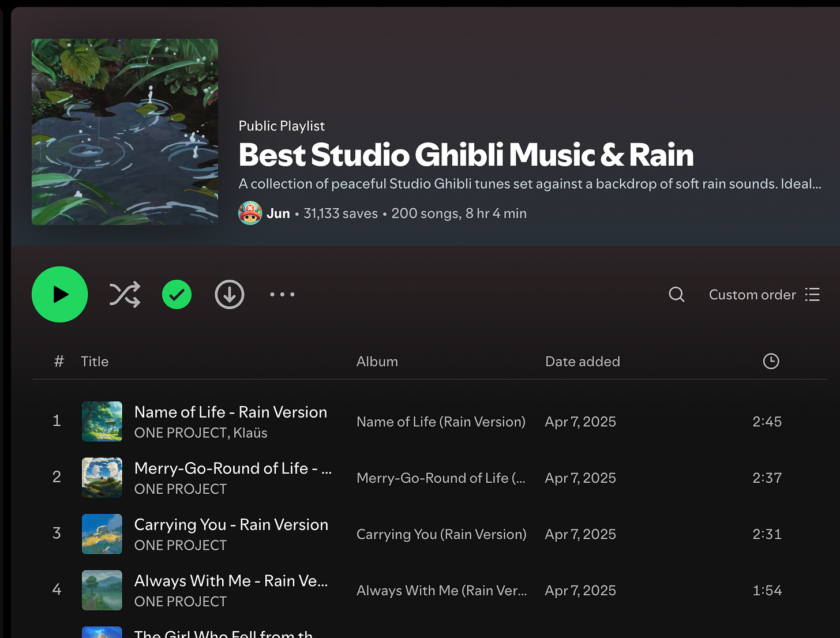This screenshot has height=638, width=840.
Task: Sort by the # column header
Action: click(59, 362)
